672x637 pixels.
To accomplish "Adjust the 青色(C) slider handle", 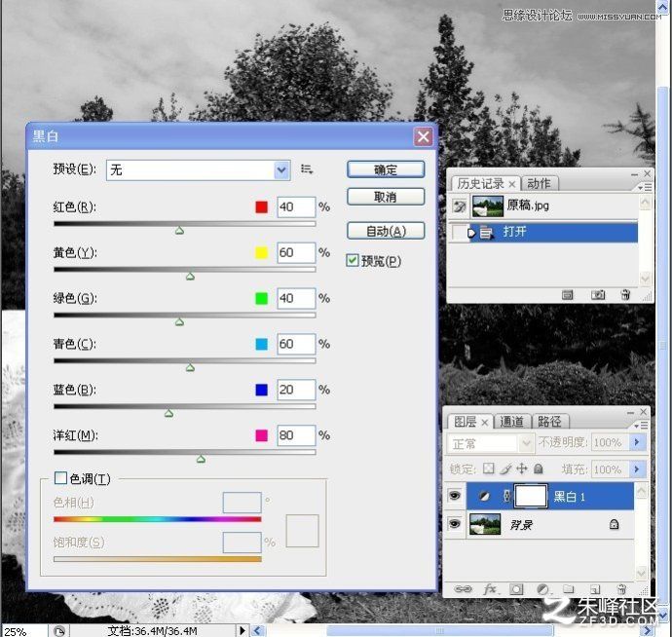I will click(190, 368).
